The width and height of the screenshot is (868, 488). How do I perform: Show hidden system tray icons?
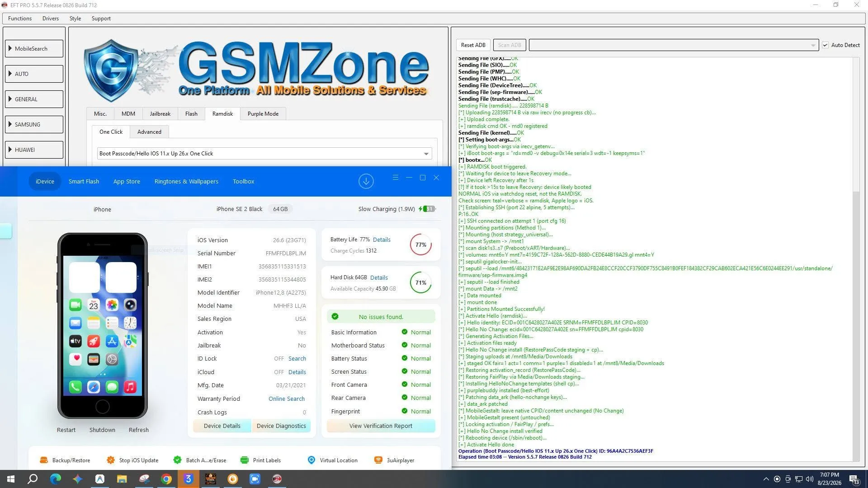(x=766, y=479)
